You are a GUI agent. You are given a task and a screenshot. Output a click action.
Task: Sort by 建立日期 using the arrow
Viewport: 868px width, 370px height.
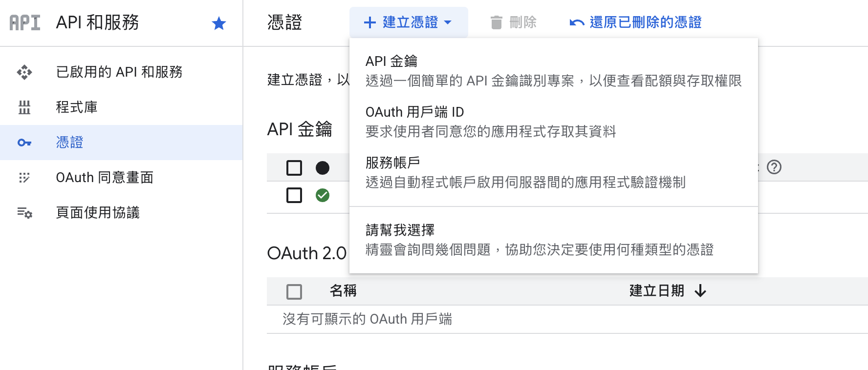point(700,291)
